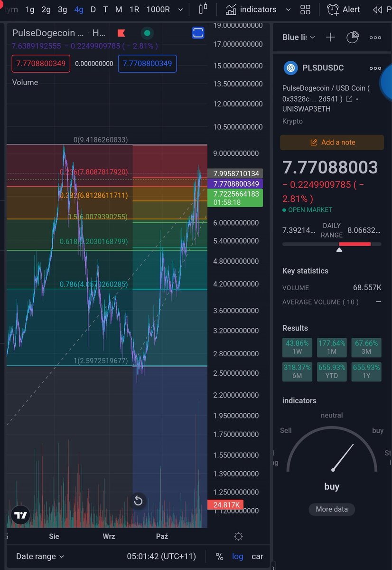Click the 0.786 Fibonacci level label

[x=93, y=285]
